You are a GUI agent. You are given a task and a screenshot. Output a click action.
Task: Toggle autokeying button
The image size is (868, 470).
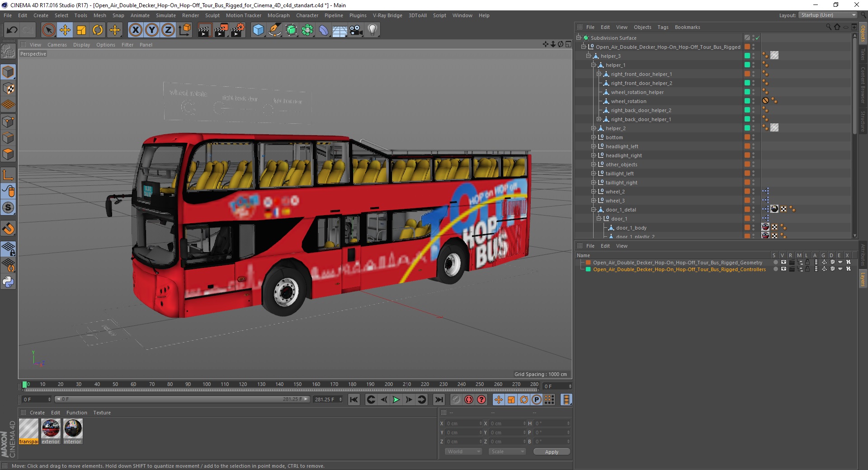click(469, 399)
